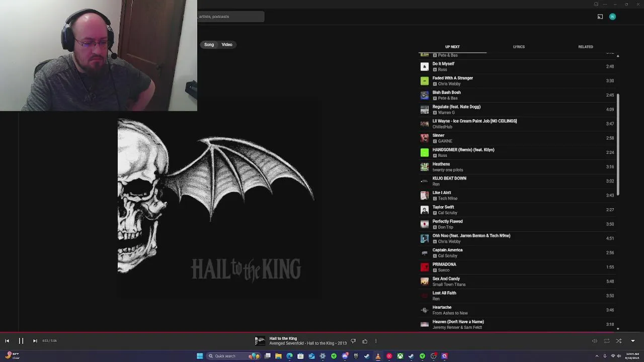This screenshot has height=362, width=644.
Task: Dislike Hail to the King
Action: (353, 341)
